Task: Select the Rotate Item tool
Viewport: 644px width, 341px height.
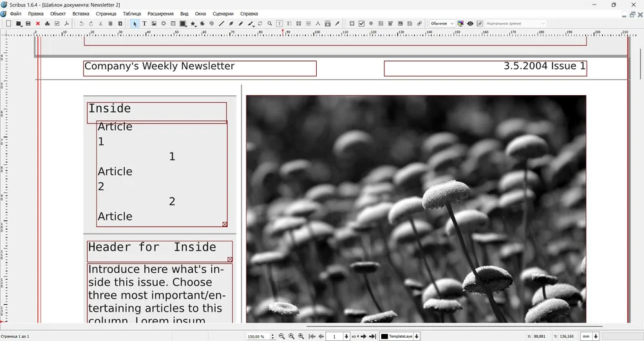Action: [260, 24]
